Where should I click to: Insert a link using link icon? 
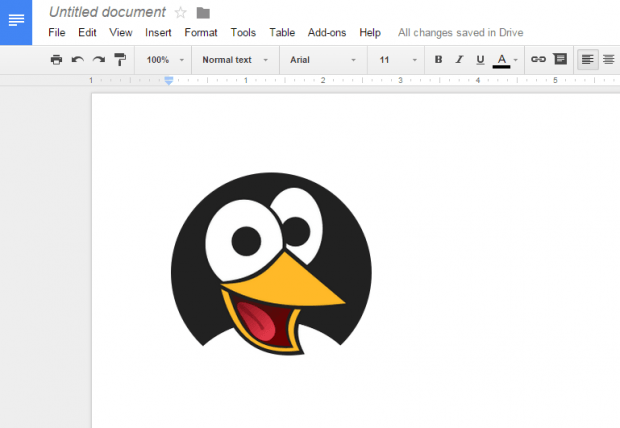coord(538,59)
